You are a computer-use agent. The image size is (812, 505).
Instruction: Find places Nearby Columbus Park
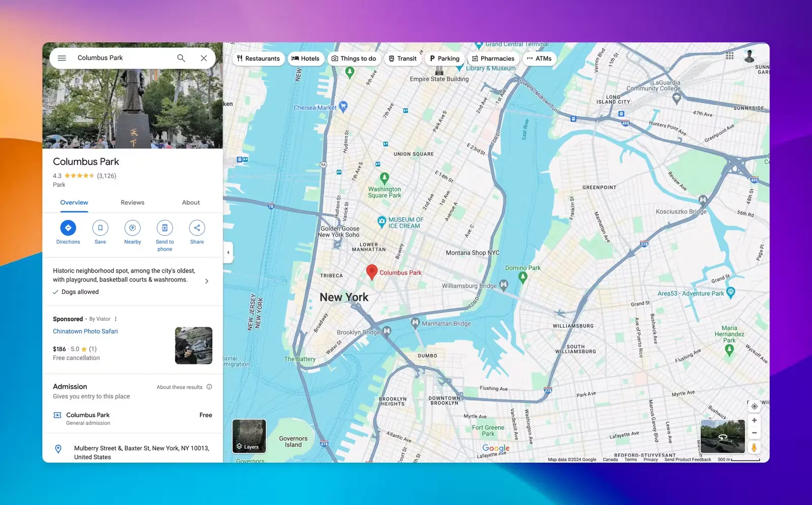pyautogui.click(x=132, y=228)
